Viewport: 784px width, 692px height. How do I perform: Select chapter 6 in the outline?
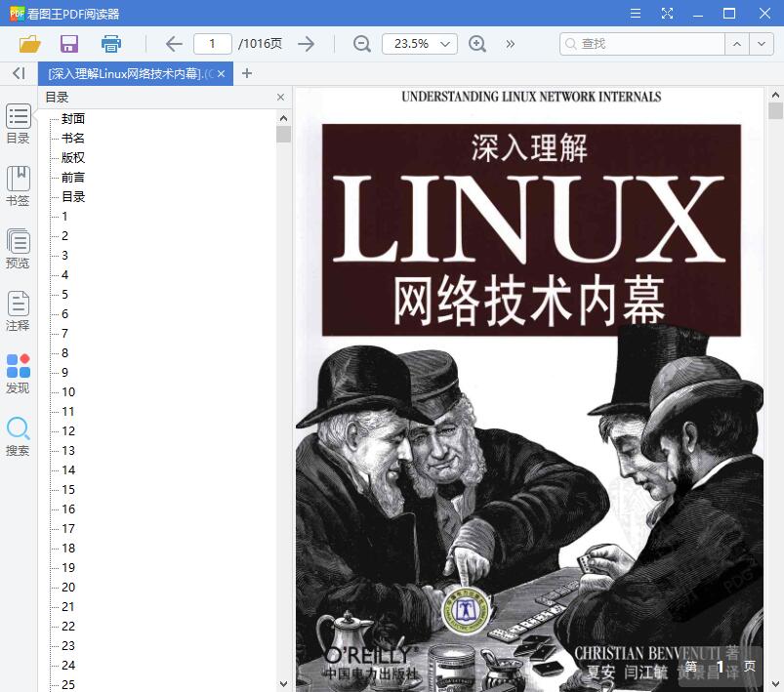coord(65,313)
